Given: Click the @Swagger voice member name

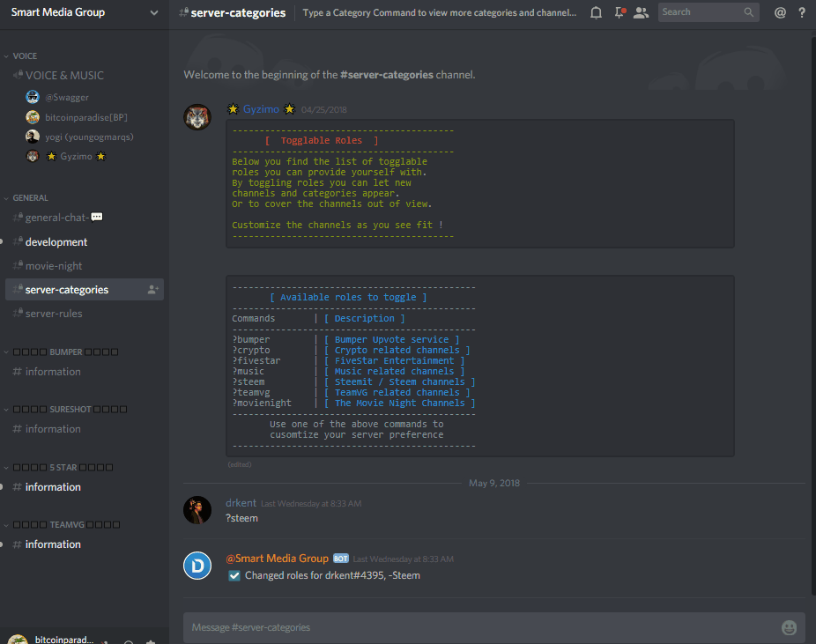Looking at the screenshot, I should (x=67, y=97).
